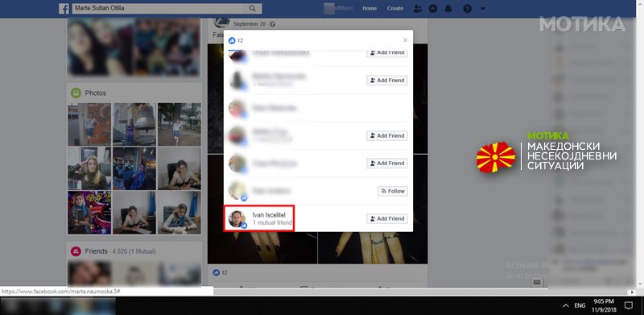Add Ivan Iscelitel as friend

387,219
